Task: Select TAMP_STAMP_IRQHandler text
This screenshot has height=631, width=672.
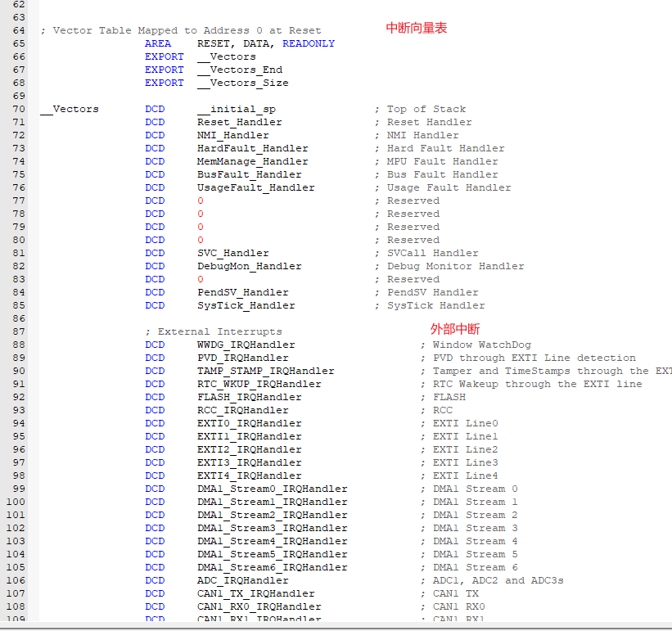Action: click(x=266, y=371)
